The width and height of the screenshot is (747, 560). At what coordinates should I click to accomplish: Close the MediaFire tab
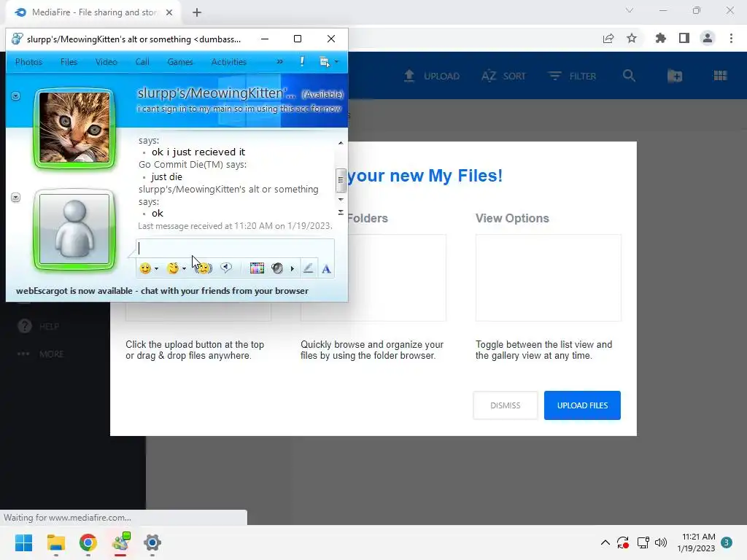click(169, 12)
